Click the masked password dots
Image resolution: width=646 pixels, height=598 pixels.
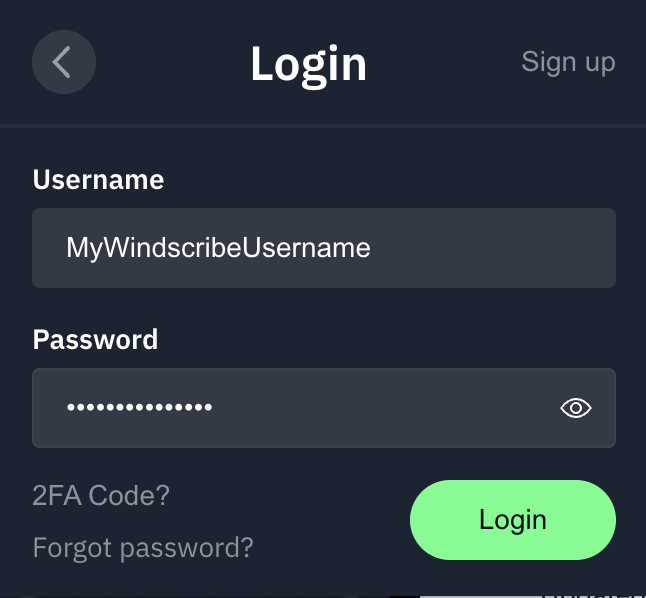[x=139, y=408]
